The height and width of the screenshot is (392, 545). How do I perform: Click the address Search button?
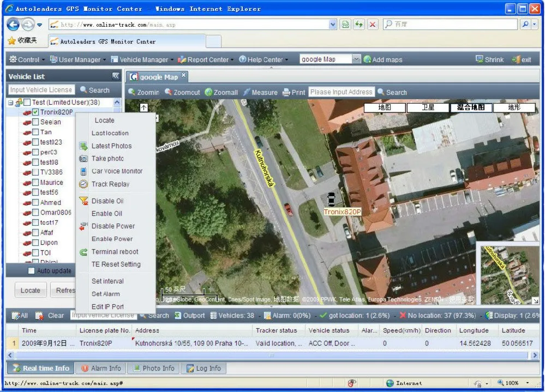(x=392, y=92)
